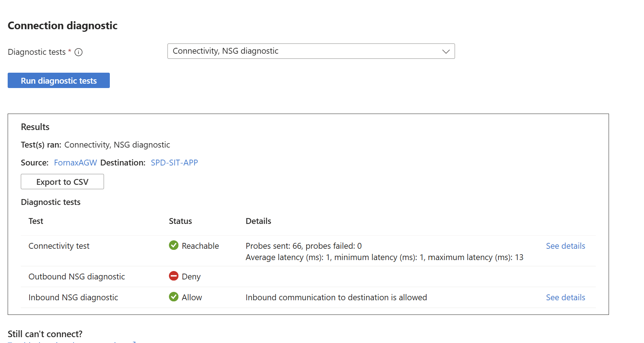Click the 'Test(s) ran' line

click(95, 145)
